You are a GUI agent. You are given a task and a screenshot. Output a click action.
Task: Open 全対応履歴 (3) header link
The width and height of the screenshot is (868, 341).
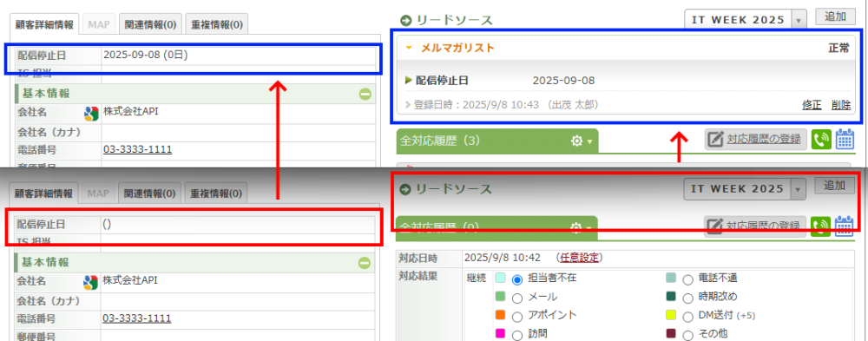pyautogui.click(x=439, y=141)
